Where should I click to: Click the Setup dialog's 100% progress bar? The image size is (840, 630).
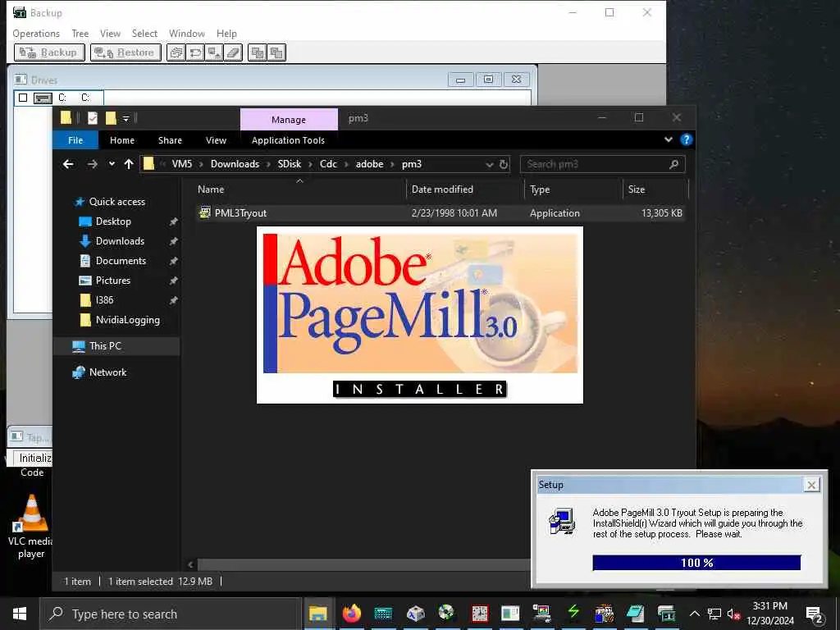(696, 563)
